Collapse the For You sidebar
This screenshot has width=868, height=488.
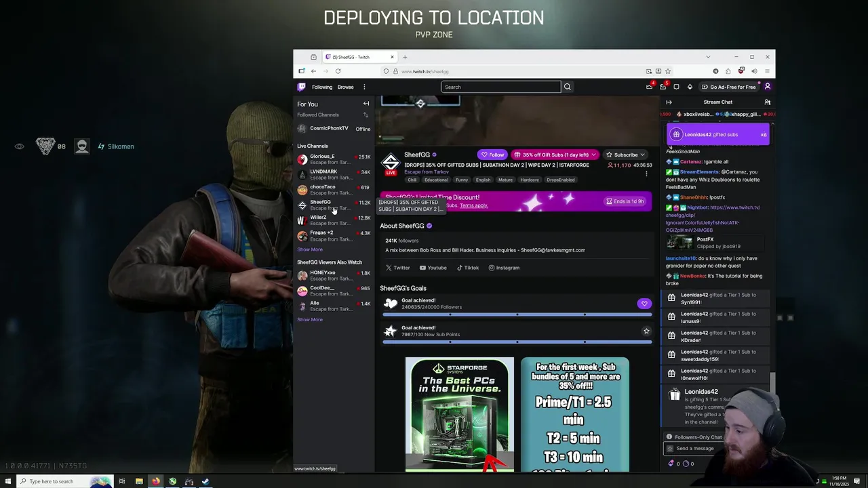(x=366, y=104)
